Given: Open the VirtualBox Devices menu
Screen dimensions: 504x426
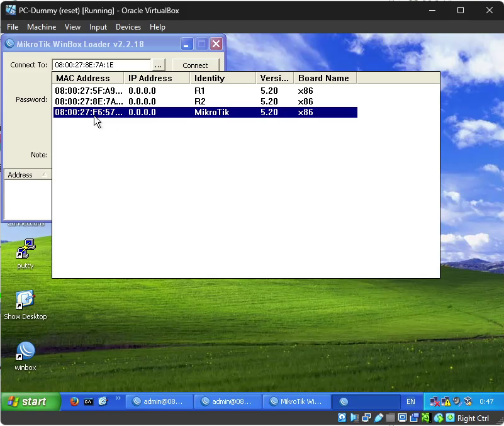Looking at the screenshot, I should 128,27.
